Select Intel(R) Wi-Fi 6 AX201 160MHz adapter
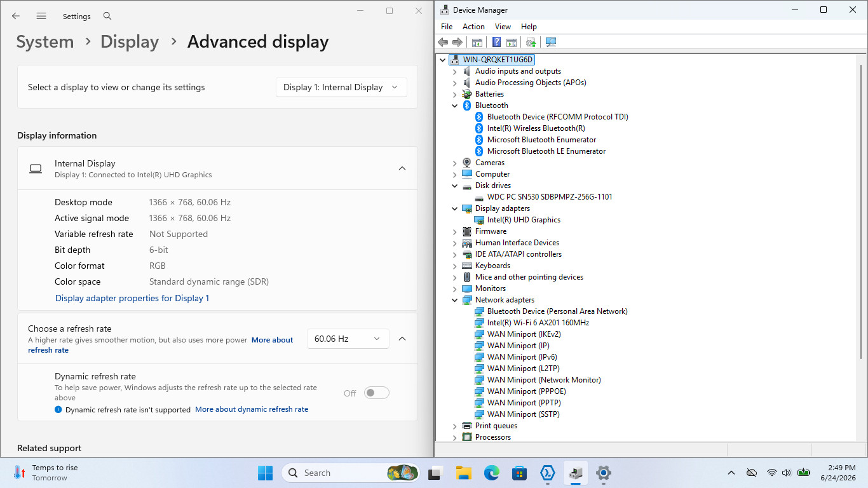Viewport: 868px width, 488px height. 538,323
